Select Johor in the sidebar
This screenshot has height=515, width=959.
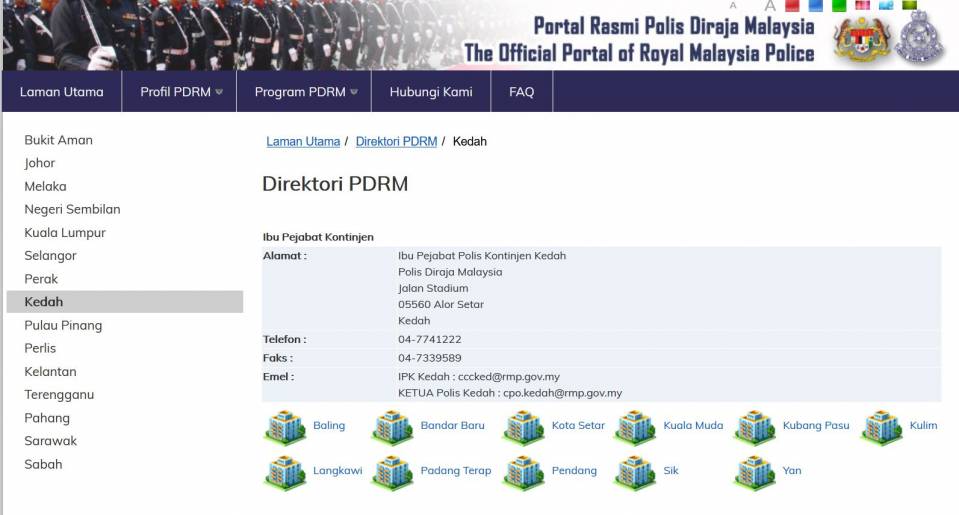click(40, 163)
